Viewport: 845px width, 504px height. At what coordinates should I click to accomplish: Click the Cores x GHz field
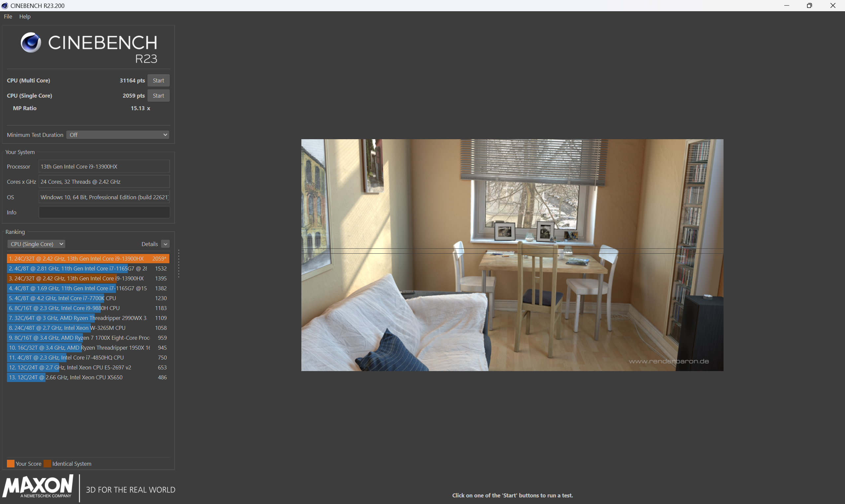point(104,182)
